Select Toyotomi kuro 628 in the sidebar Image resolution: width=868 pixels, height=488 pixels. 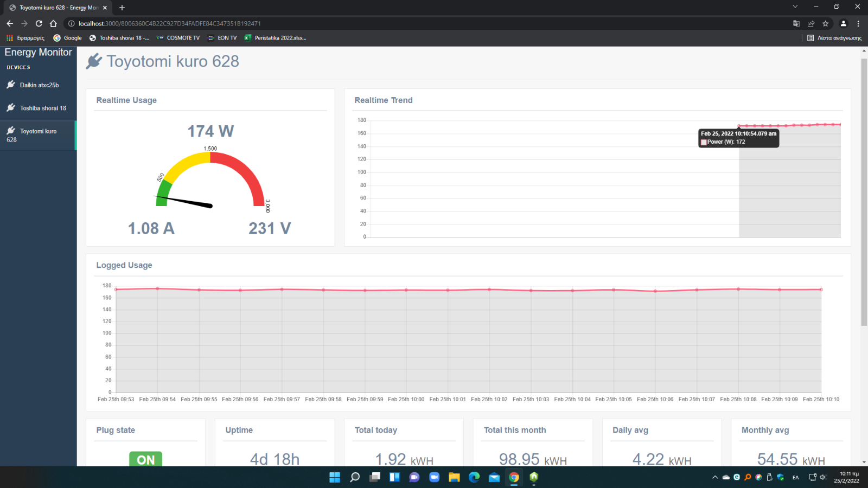click(x=38, y=135)
